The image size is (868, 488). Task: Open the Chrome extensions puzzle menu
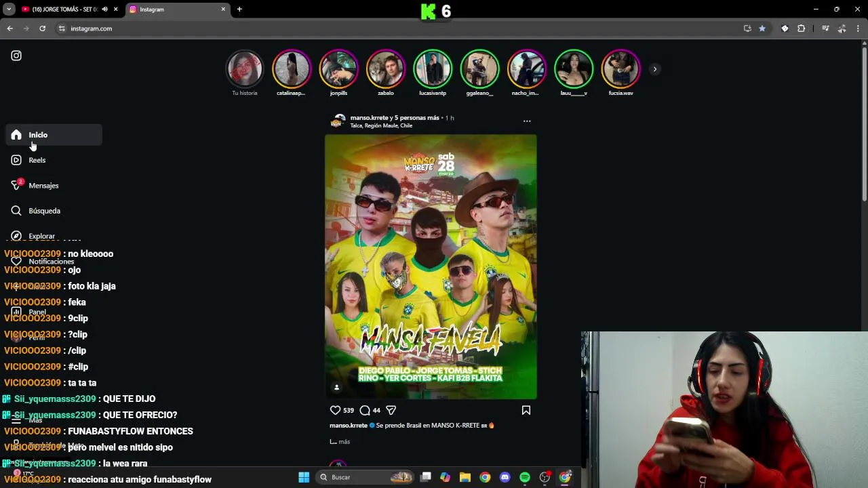tap(802, 28)
